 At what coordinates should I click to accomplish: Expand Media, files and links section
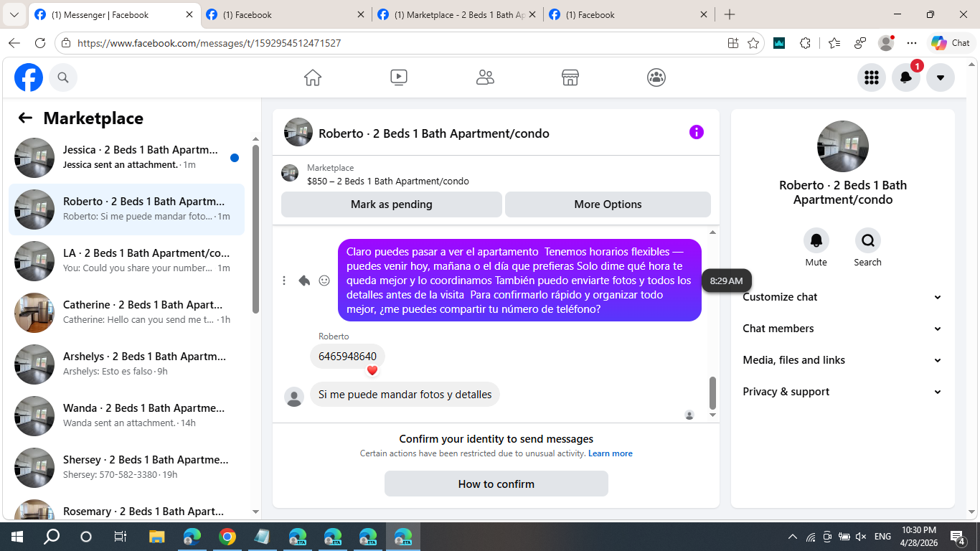point(843,360)
